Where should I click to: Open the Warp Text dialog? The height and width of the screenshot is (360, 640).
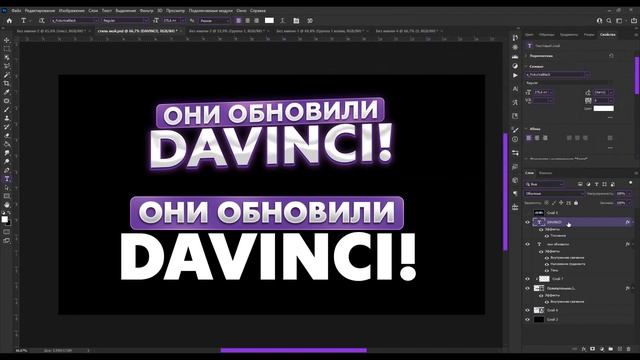282,20
